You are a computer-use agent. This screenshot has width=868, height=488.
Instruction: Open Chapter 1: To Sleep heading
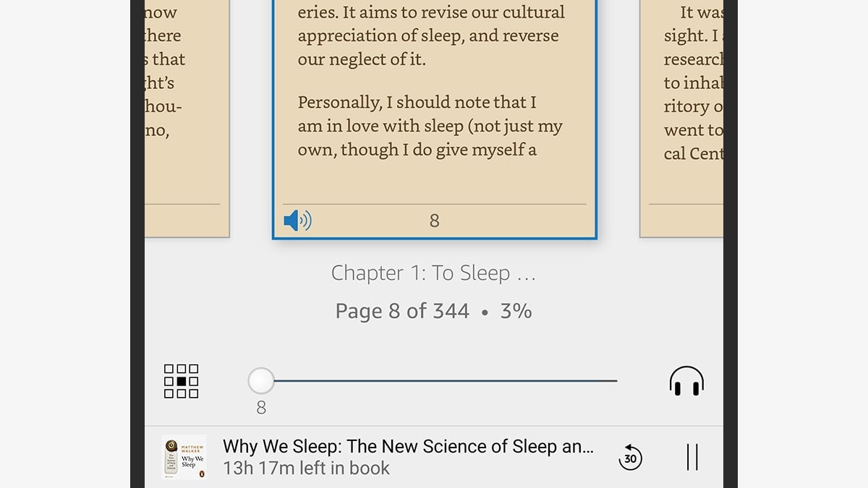[x=433, y=273]
